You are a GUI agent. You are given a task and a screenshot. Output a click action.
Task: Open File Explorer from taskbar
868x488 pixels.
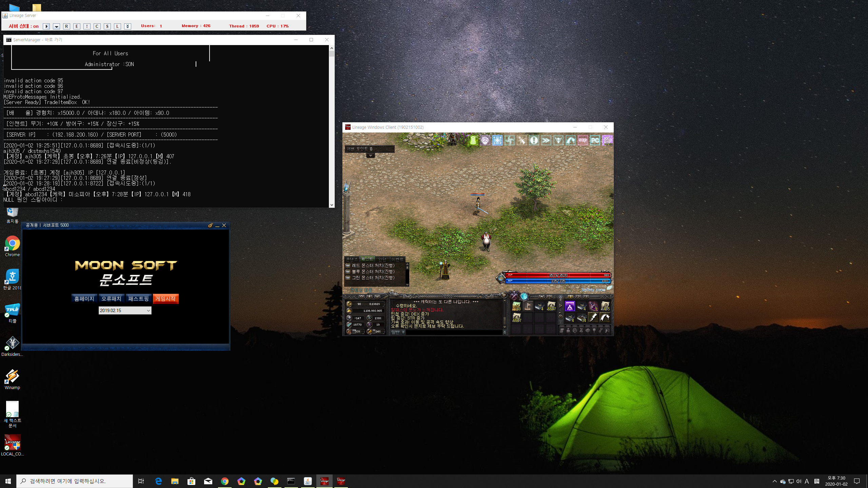175,481
